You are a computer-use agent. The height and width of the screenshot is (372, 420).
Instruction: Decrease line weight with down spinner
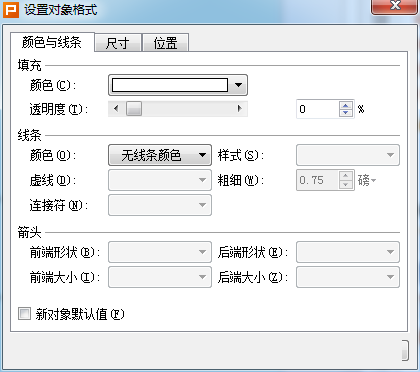[x=346, y=184]
